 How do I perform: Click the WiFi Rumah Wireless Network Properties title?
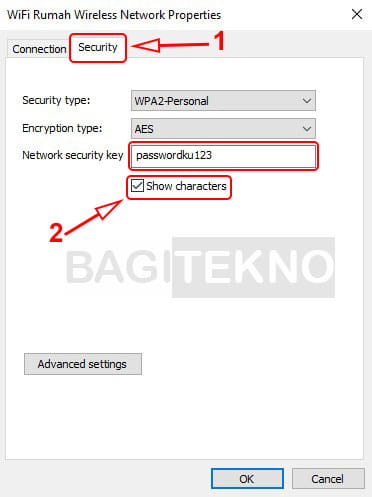click(x=114, y=15)
